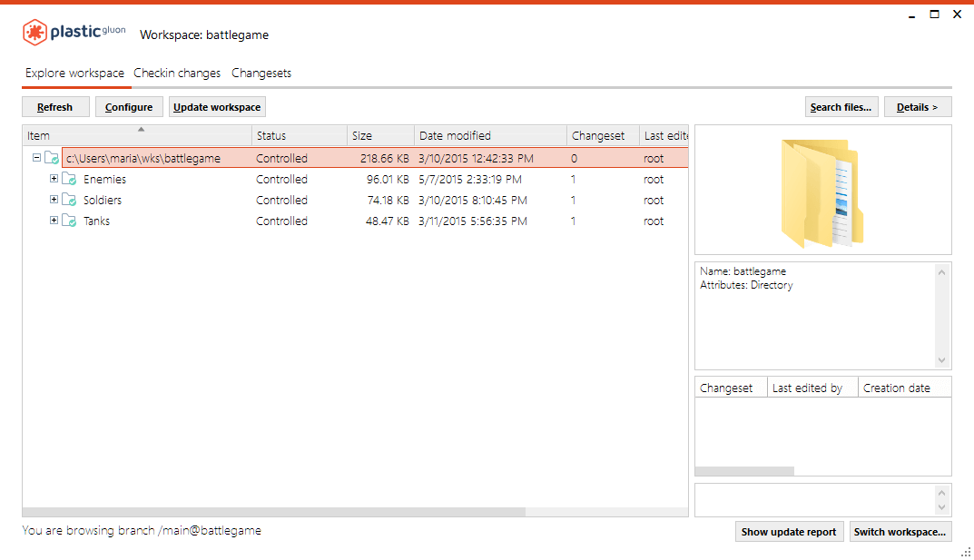Click 'Name: battlegame' text
Viewport: 974px width, 560px height.
pyautogui.click(x=743, y=271)
